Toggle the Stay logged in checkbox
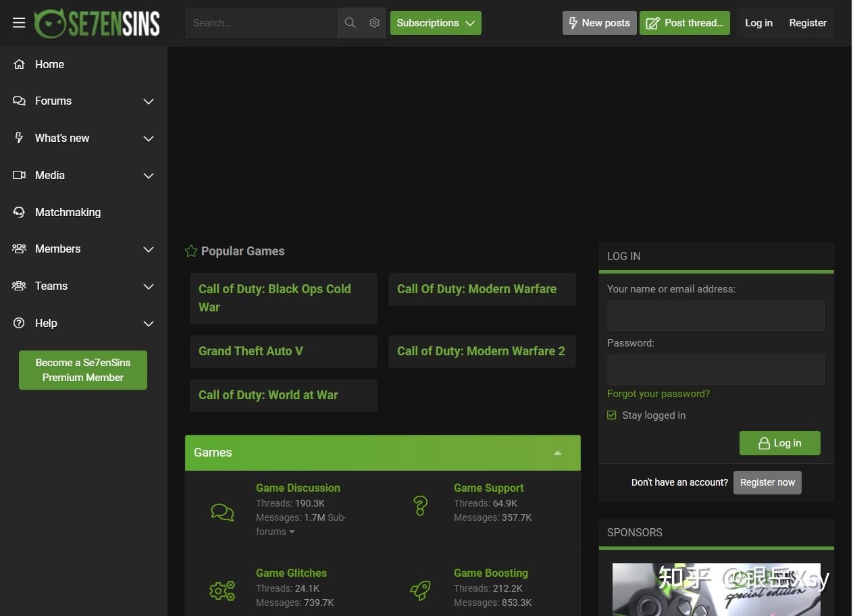The height and width of the screenshot is (616, 853). tap(612, 415)
